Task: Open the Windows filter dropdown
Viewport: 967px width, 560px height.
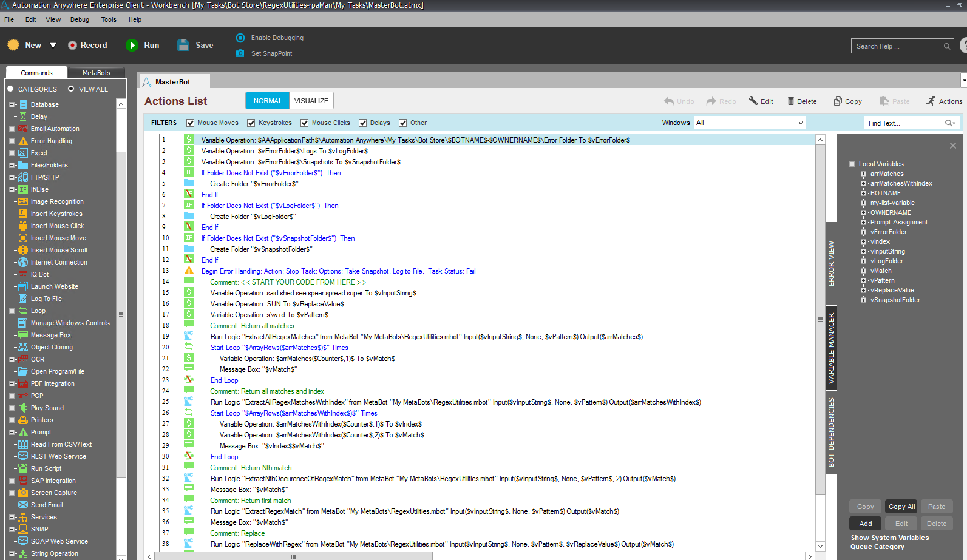Action: click(750, 123)
